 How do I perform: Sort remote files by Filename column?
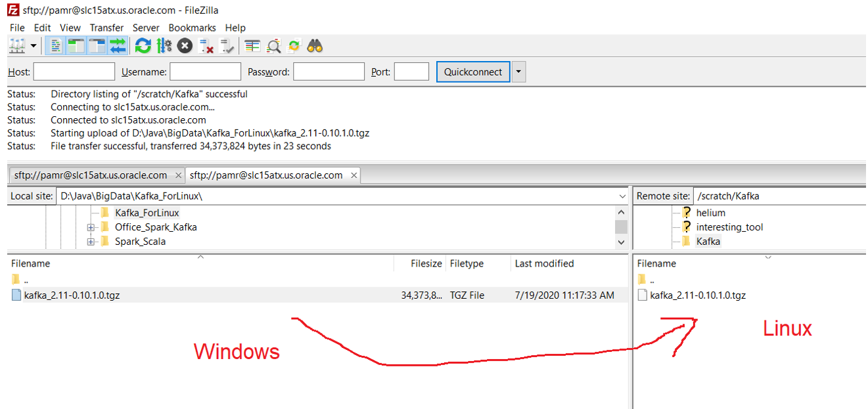point(750,263)
